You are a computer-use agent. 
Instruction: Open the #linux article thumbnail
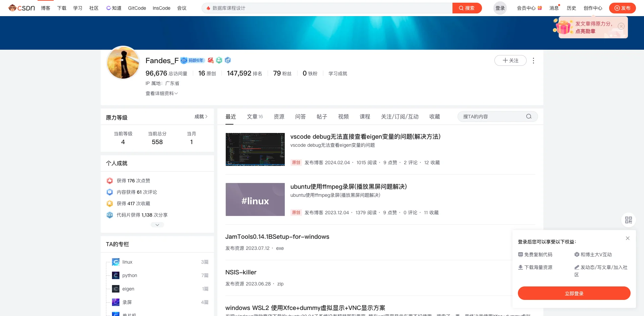pyautogui.click(x=255, y=199)
